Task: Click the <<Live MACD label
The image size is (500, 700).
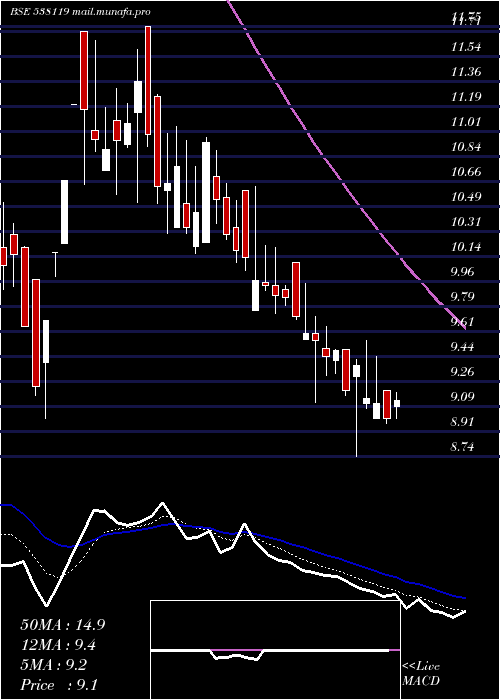Action: coord(421,674)
